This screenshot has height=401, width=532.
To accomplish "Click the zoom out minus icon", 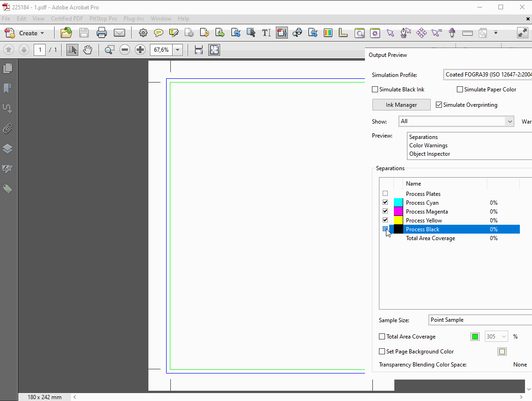I will (125, 50).
